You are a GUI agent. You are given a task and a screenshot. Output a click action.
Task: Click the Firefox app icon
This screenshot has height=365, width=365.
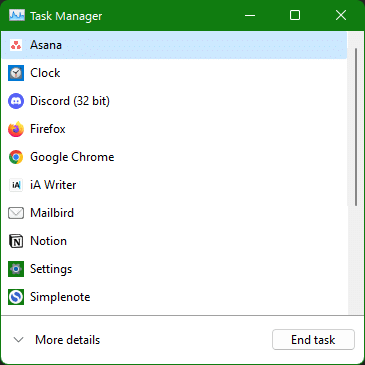click(x=16, y=129)
